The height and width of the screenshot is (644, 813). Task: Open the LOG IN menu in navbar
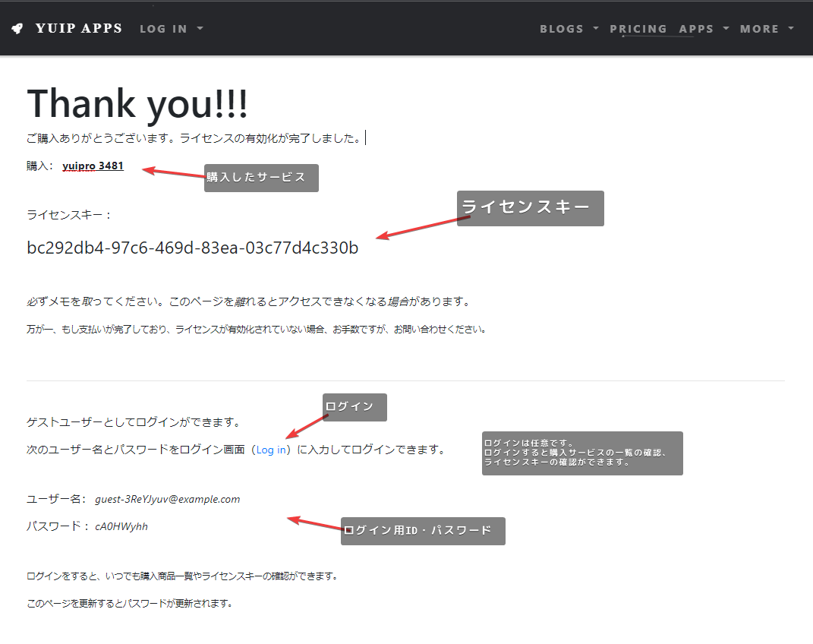(x=163, y=29)
